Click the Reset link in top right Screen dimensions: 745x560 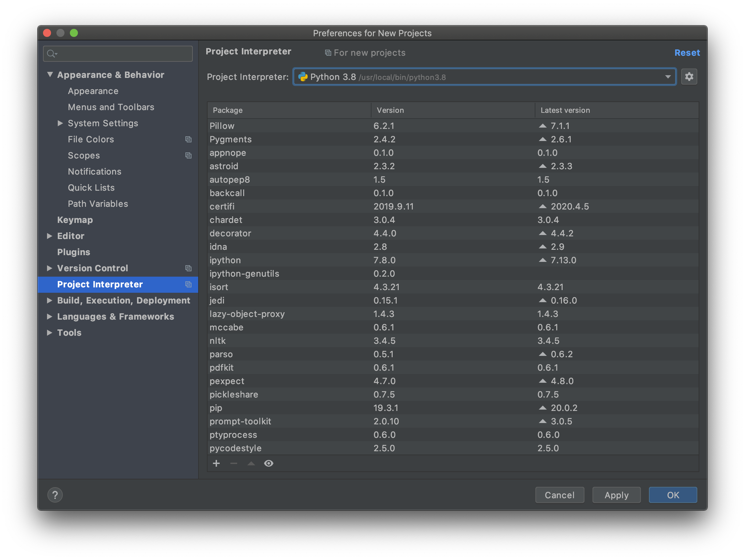coord(687,52)
